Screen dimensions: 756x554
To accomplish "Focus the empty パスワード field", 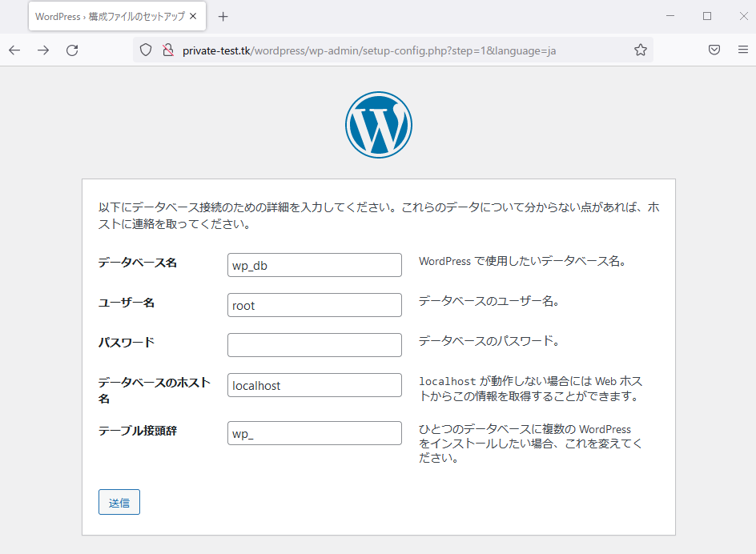I will [315, 345].
